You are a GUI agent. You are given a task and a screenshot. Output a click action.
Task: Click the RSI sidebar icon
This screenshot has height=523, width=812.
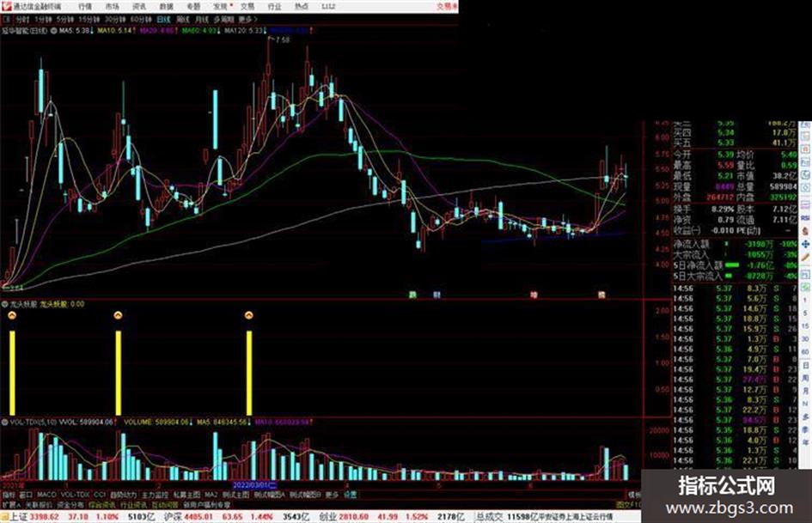coord(805,218)
